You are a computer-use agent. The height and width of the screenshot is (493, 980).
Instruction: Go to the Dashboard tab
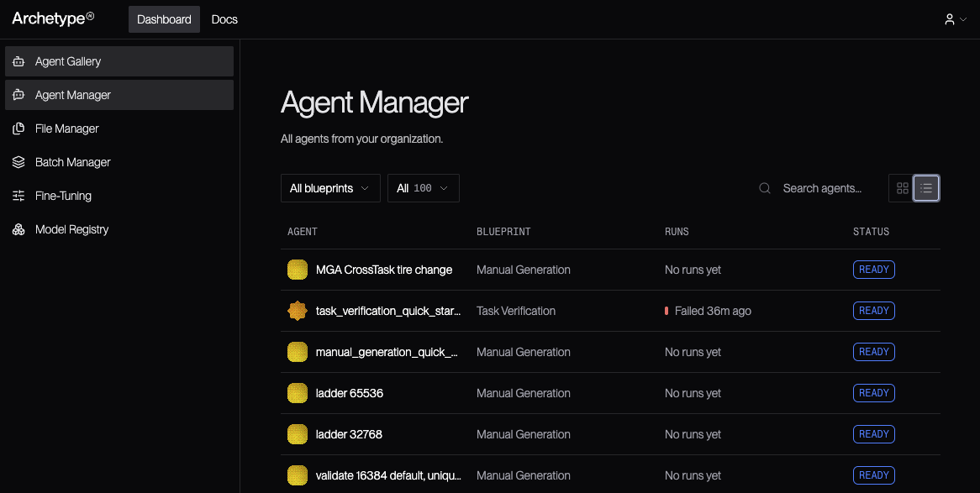pyautogui.click(x=165, y=19)
